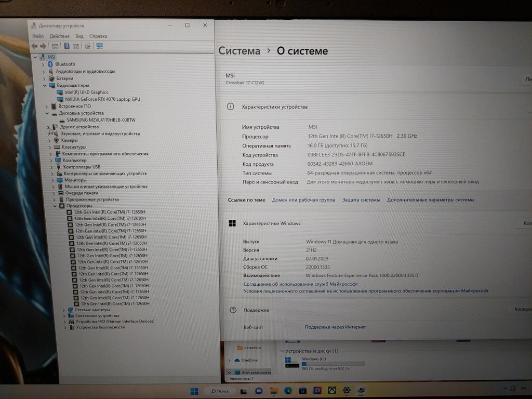Collapse the MSI root node

(x=35, y=57)
